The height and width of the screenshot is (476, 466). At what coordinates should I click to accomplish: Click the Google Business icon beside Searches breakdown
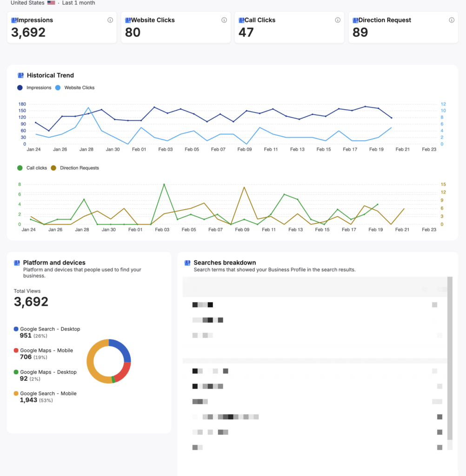point(187,263)
